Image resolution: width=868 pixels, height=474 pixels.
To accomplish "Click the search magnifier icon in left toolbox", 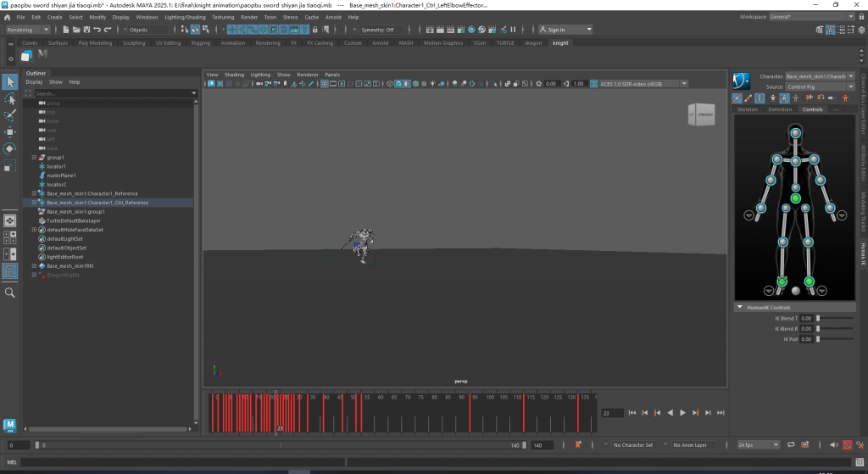I will [x=10, y=293].
